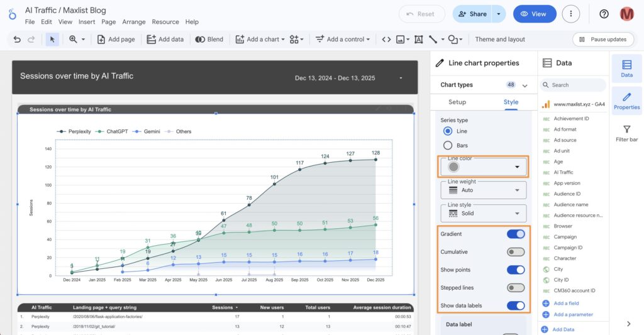Open the zoom level dropdown arrow

click(84, 40)
